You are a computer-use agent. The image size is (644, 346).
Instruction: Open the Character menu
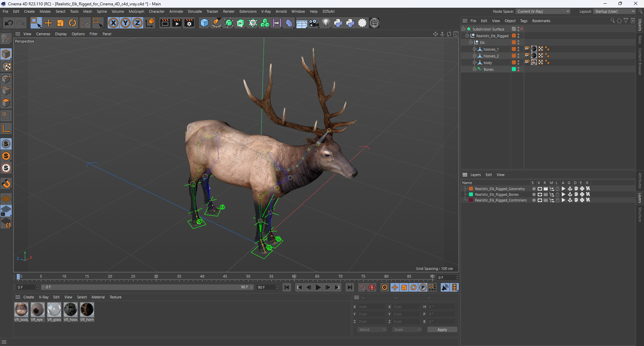157,11
